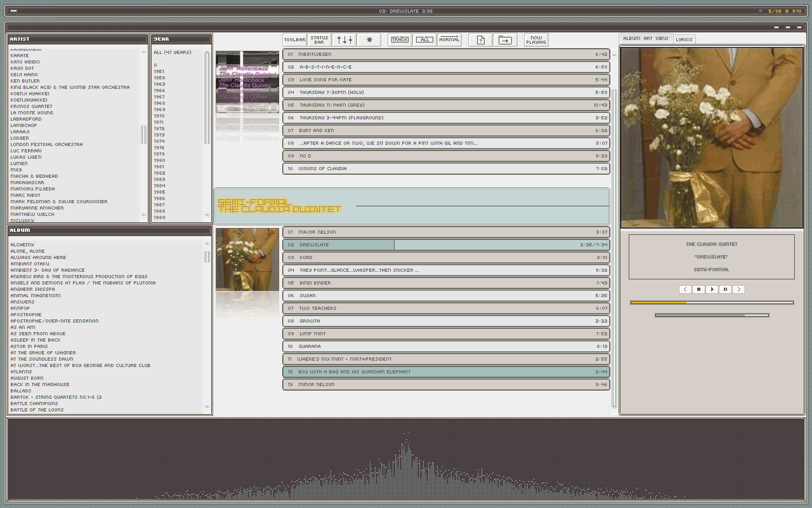This screenshot has height=508, width=812.
Task: Enable repeat All mode
Action: tap(424, 40)
